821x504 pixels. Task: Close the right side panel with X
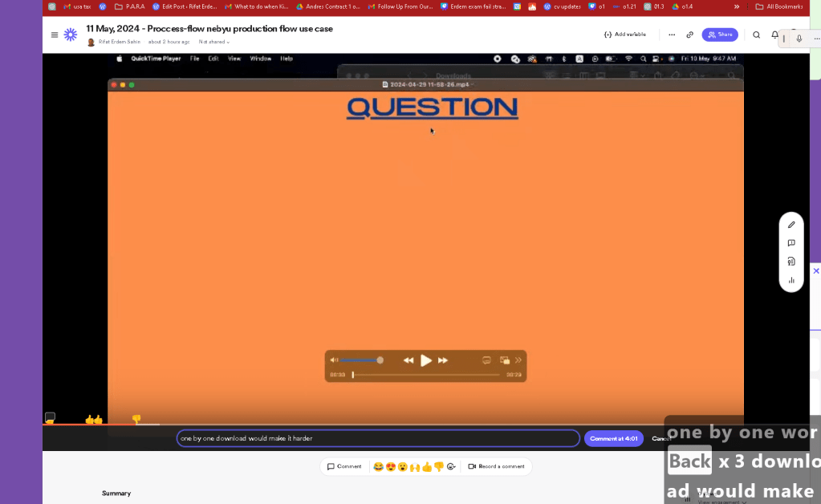click(x=815, y=271)
